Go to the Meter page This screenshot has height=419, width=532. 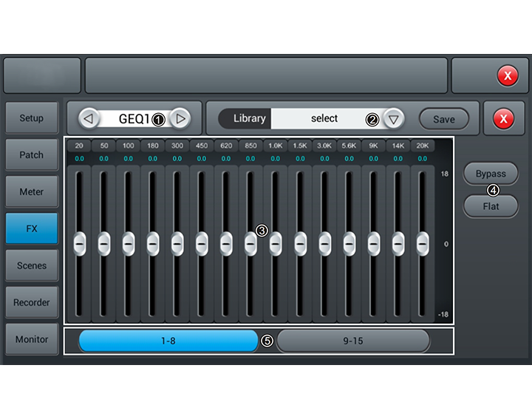click(32, 192)
